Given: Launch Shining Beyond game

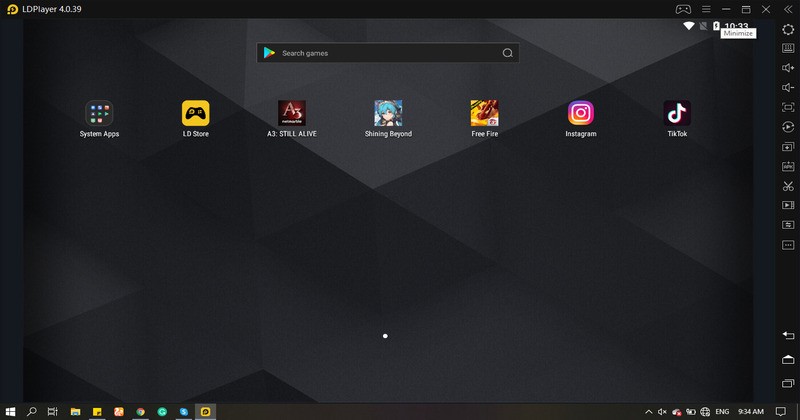Looking at the screenshot, I should (x=388, y=113).
